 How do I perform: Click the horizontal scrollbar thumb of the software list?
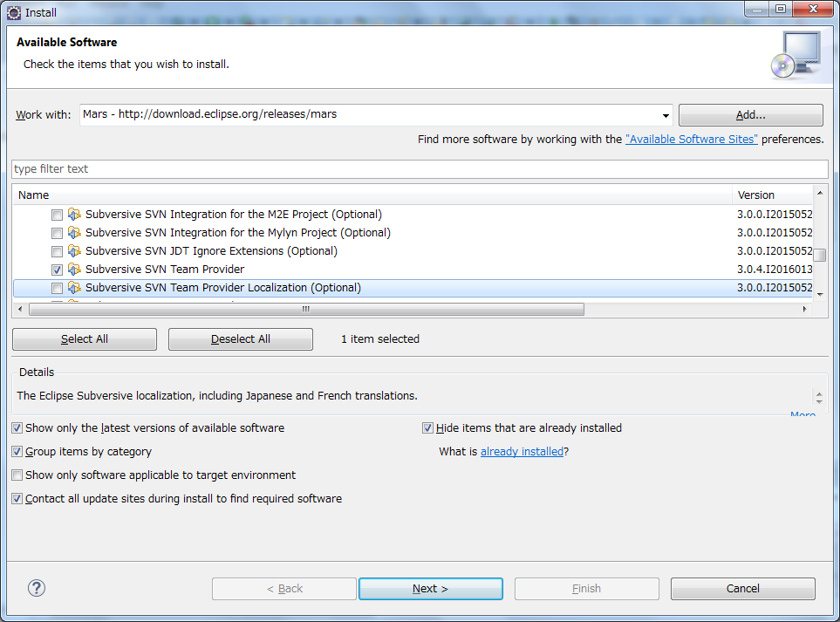click(x=306, y=310)
